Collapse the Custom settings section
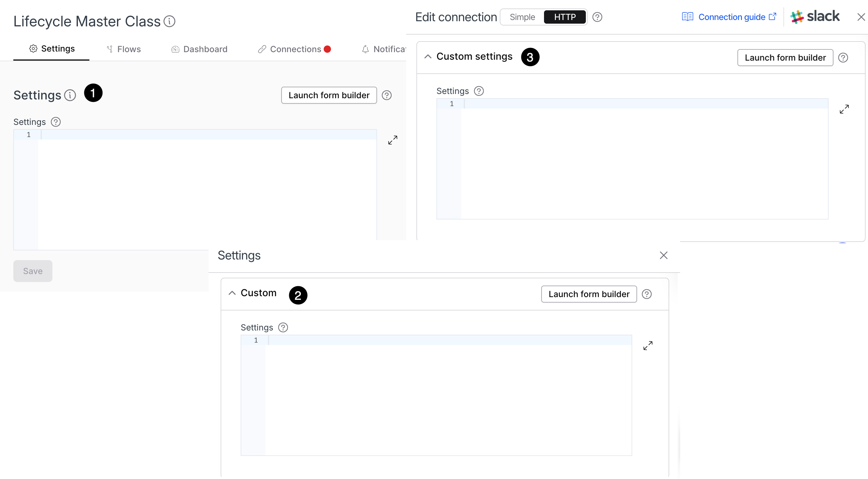Viewport: 868px width, 479px height. click(428, 57)
